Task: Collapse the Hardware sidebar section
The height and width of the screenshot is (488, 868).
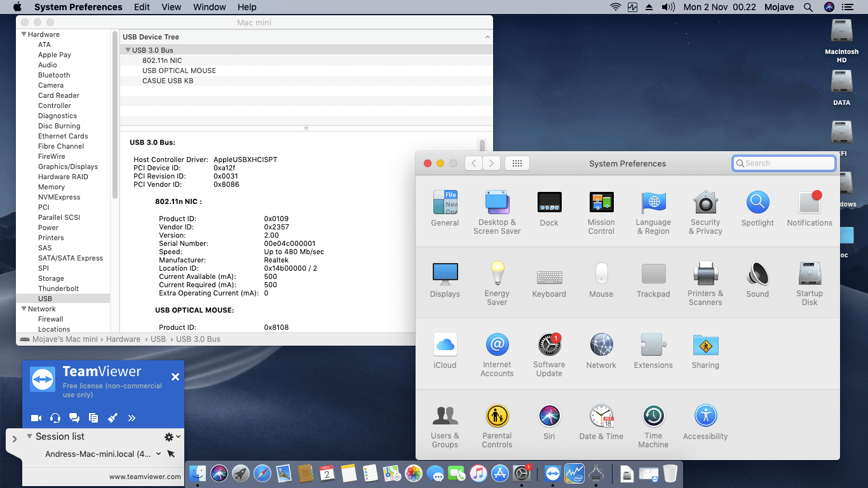Action: pos(23,34)
